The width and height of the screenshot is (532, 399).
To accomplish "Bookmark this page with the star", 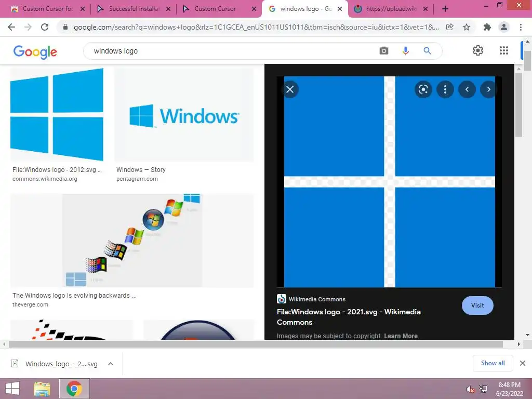I will tap(467, 27).
